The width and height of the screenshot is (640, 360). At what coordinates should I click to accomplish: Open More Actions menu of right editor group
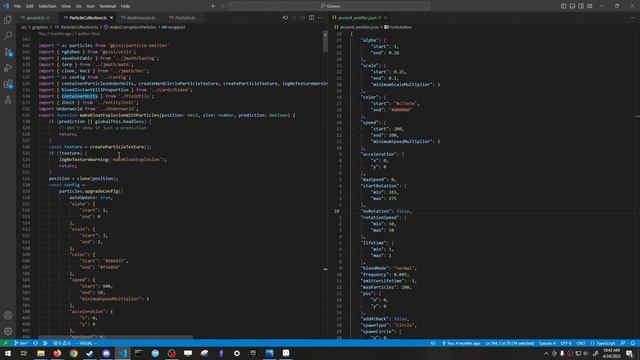coord(633,18)
